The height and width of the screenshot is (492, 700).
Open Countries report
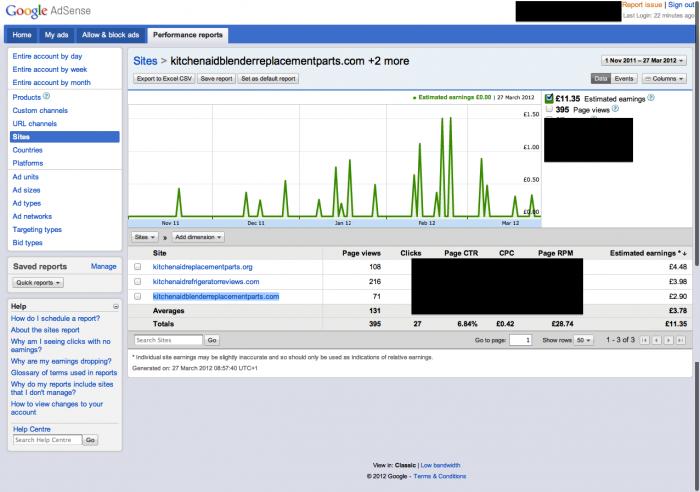click(x=27, y=150)
